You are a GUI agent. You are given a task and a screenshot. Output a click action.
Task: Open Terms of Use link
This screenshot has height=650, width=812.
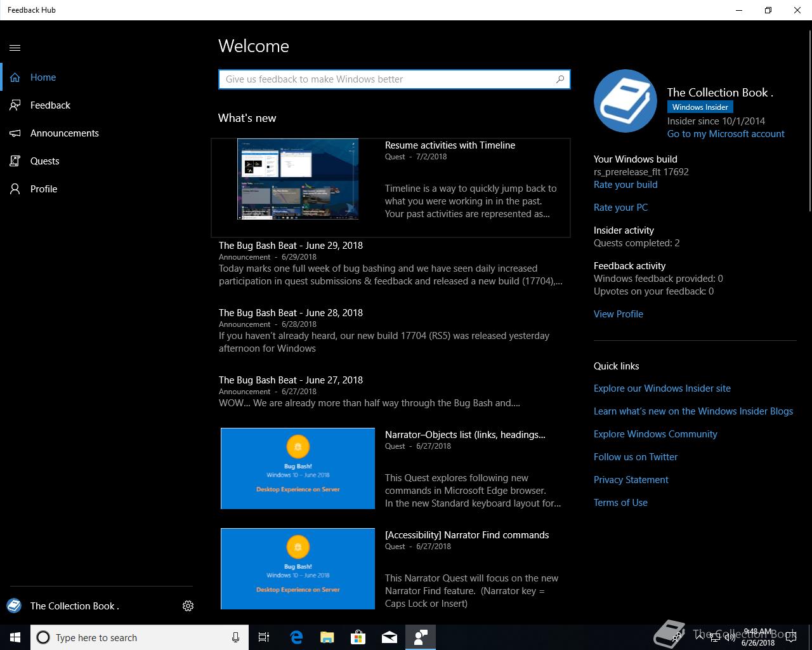[x=620, y=503]
